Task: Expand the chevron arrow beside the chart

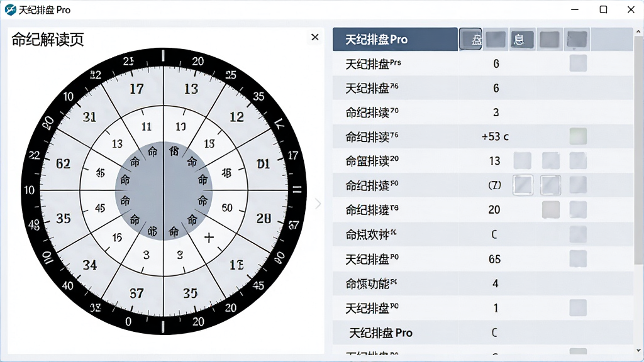Action: coord(318,204)
